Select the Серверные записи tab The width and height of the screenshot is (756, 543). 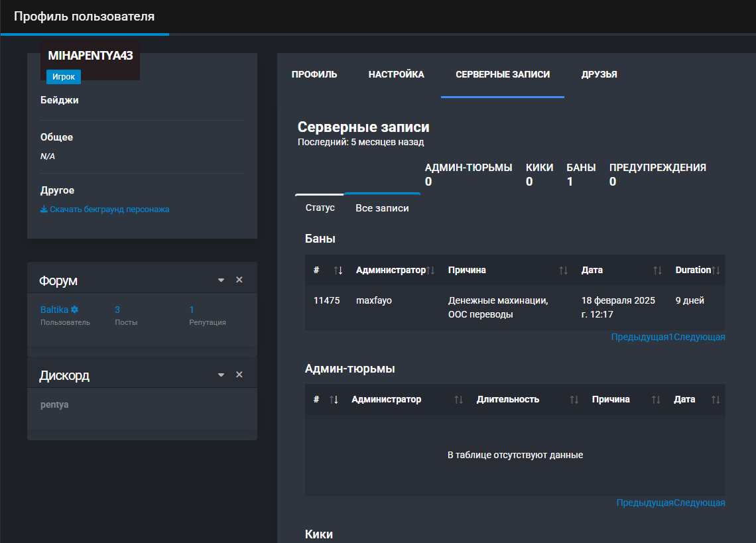(503, 74)
